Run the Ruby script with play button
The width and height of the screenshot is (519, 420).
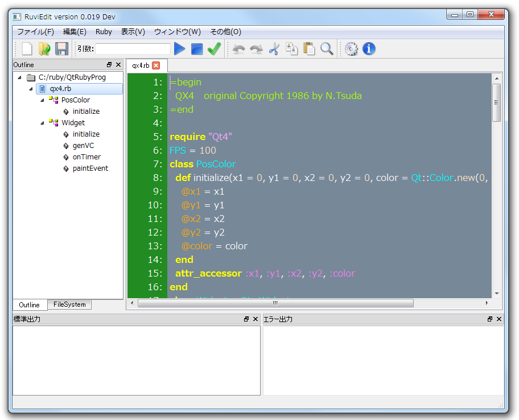coord(179,49)
